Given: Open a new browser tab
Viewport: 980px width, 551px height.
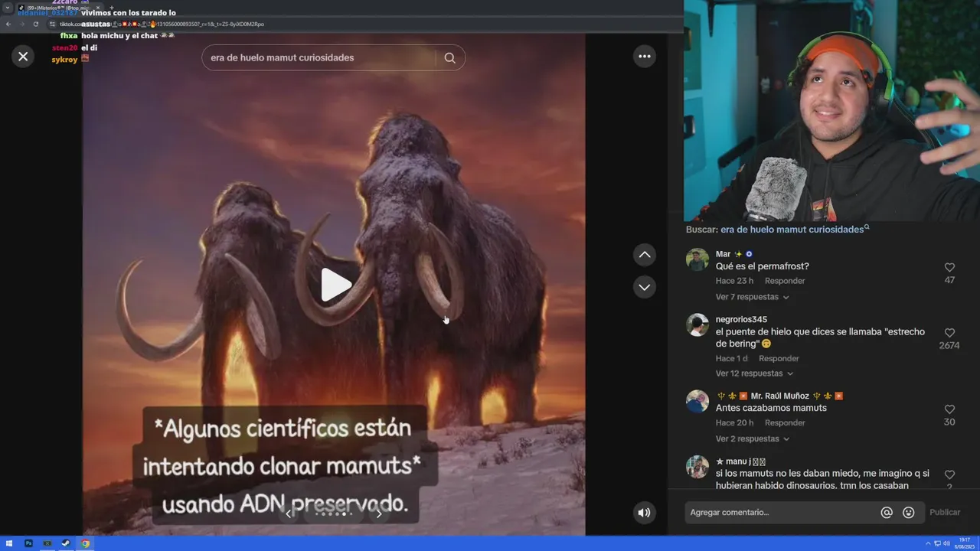Looking at the screenshot, I should point(111,8).
